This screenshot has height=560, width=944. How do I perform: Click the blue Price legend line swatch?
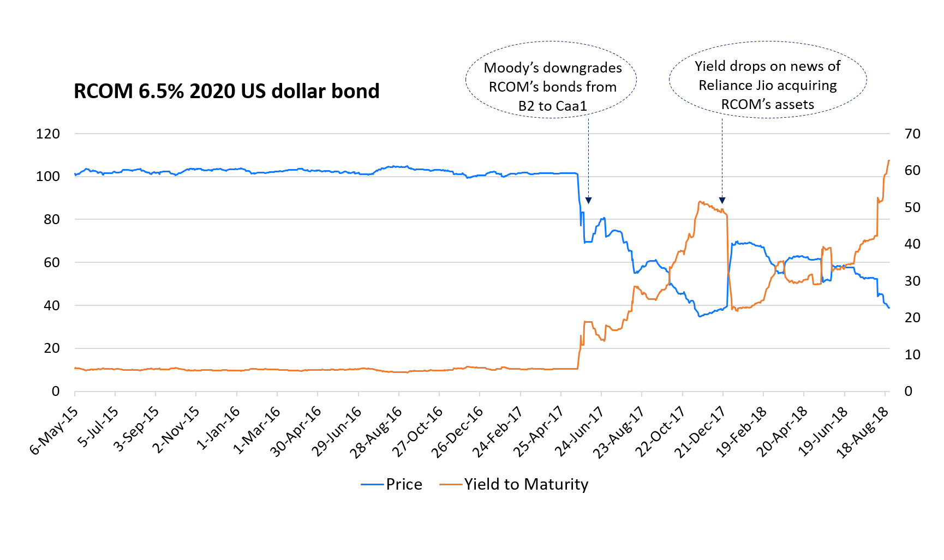(372, 485)
